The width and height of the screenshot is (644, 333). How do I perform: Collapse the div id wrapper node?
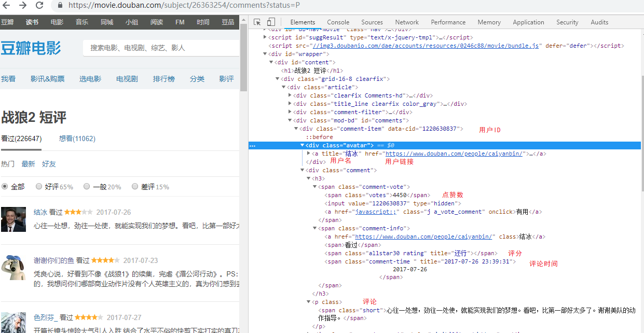point(265,54)
